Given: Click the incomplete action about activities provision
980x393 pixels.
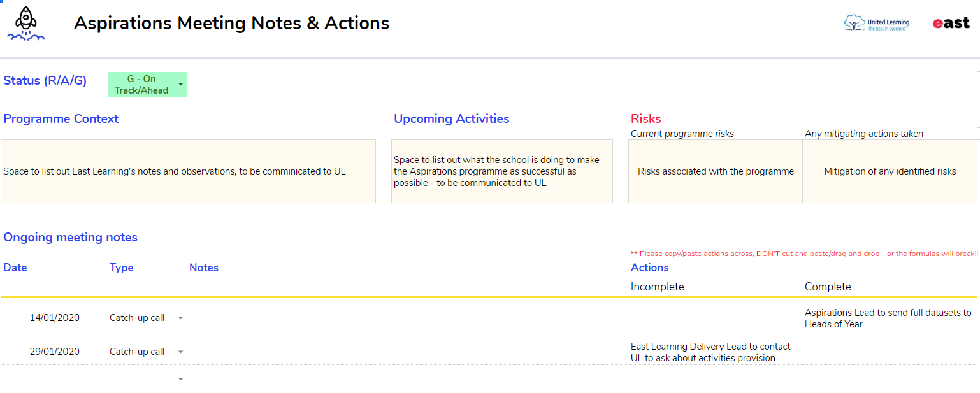Looking at the screenshot, I should (x=710, y=352).
